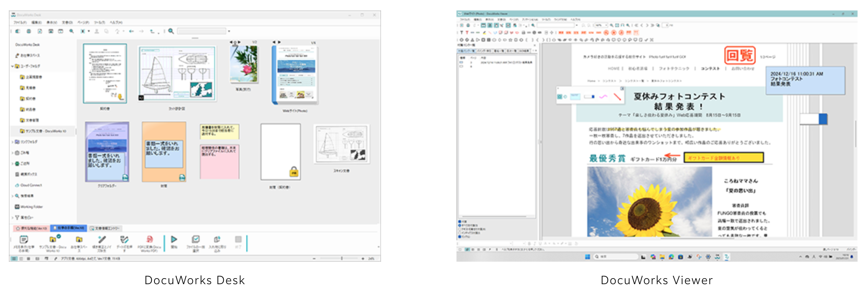
Task: Switch to the 文書情報エントリー tab in Desk
Action: pyautogui.click(x=105, y=228)
